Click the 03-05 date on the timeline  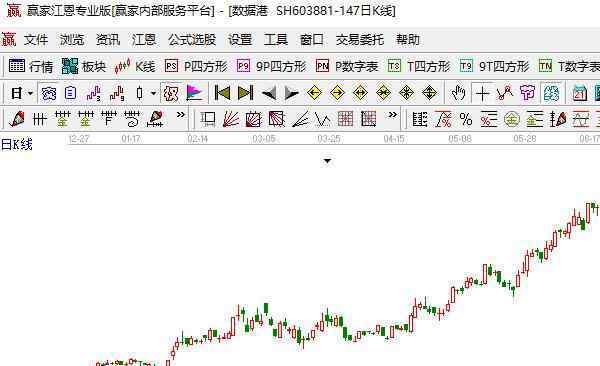coord(264,139)
